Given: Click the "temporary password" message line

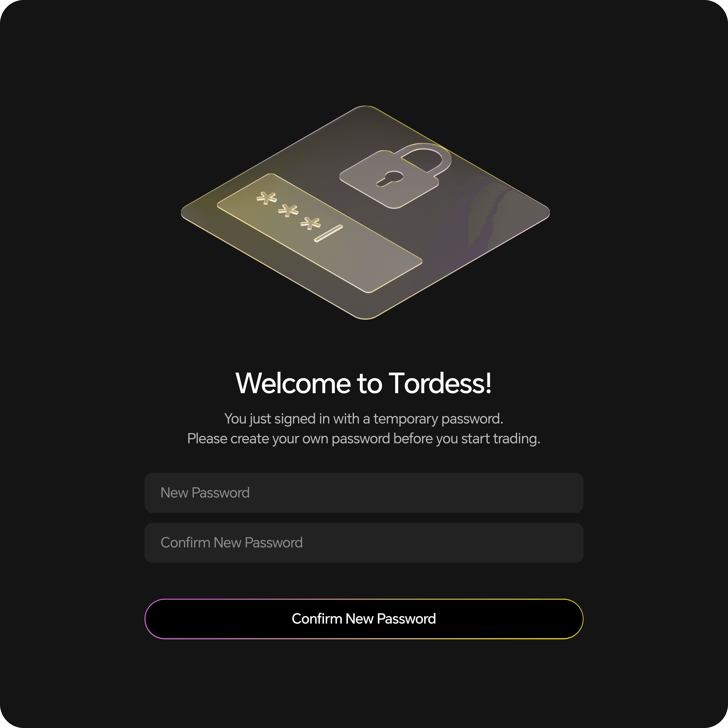Looking at the screenshot, I should (364, 419).
